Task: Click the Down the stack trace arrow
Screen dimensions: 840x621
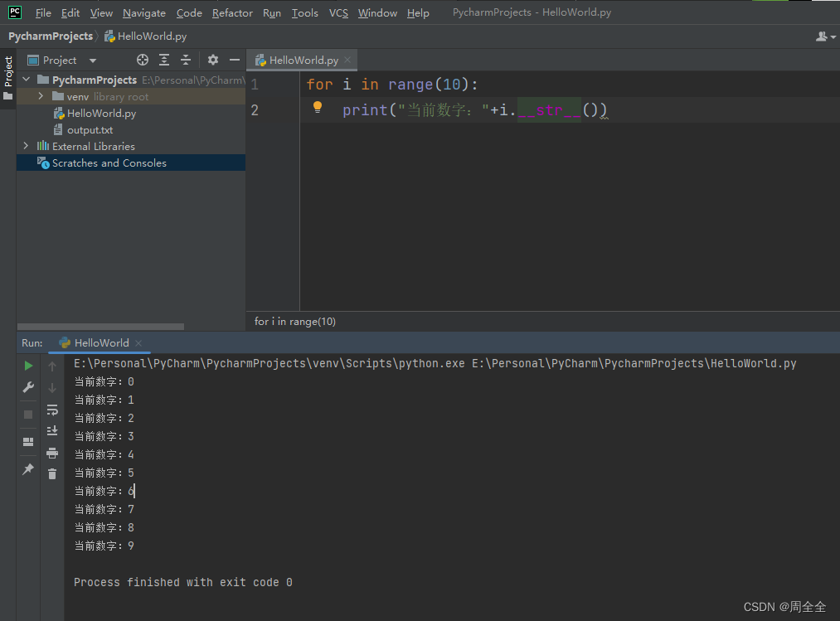Action: point(52,387)
